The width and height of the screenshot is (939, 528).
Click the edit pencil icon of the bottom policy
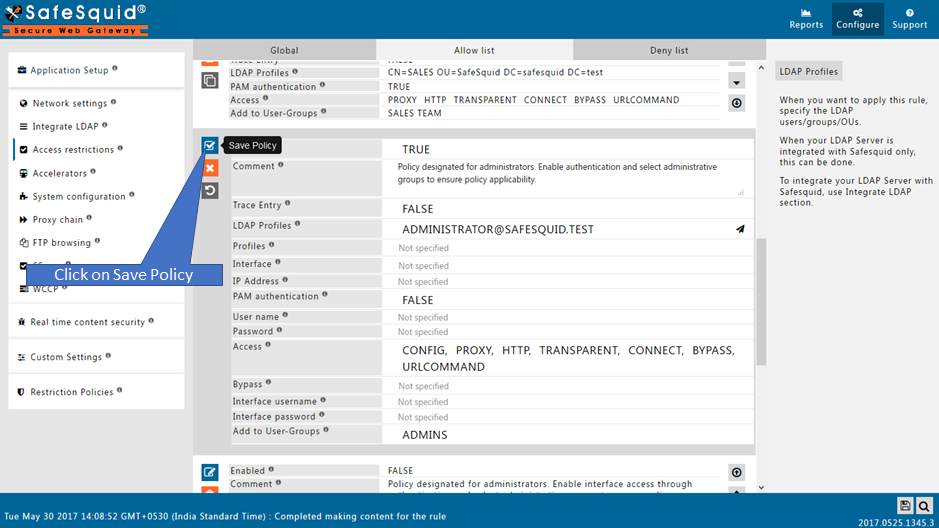click(210, 472)
